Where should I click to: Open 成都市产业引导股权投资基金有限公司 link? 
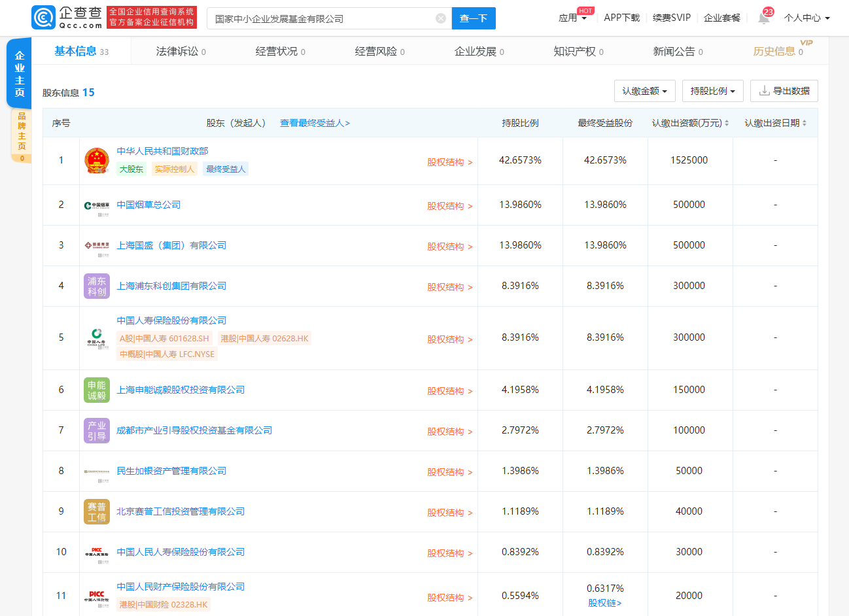click(x=194, y=430)
